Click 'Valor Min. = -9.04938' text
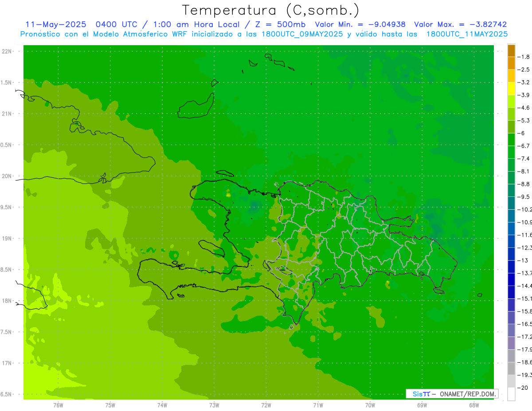Image resolution: width=532 pixels, height=411 pixels. point(360,24)
